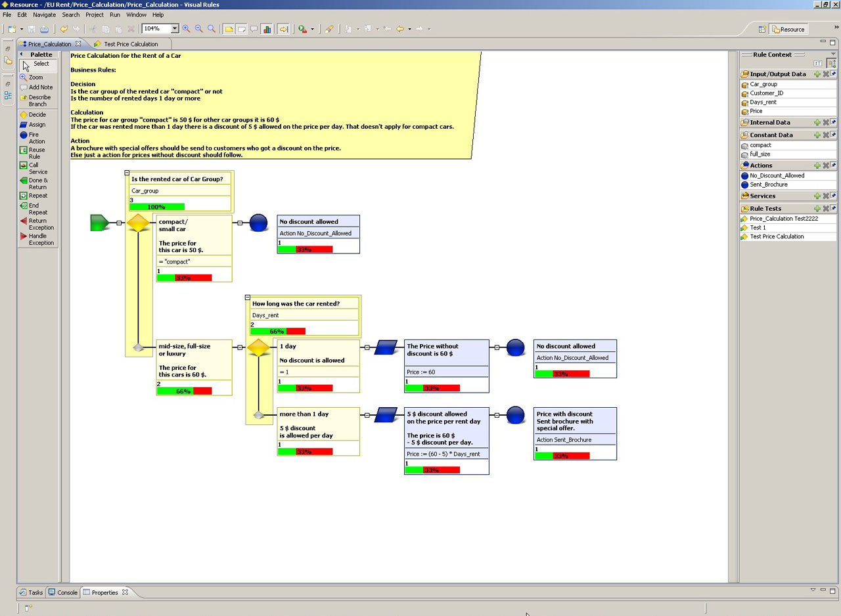Screen dimensions: 841x616
Task: Toggle the pin on Input/Output Data section
Action: pos(834,74)
